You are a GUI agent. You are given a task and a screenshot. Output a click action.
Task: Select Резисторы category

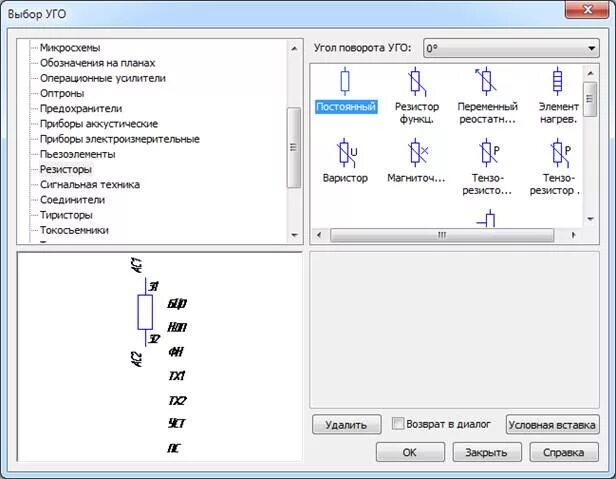(x=66, y=169)
